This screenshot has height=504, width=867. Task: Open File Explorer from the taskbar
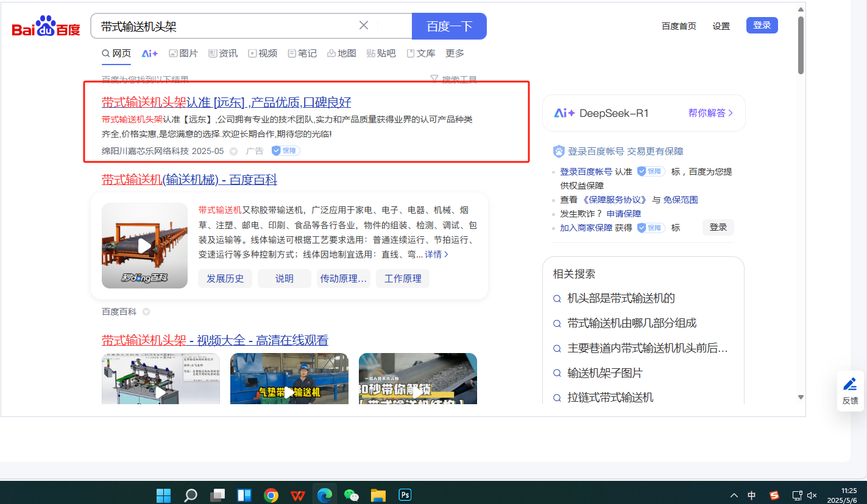378,495
